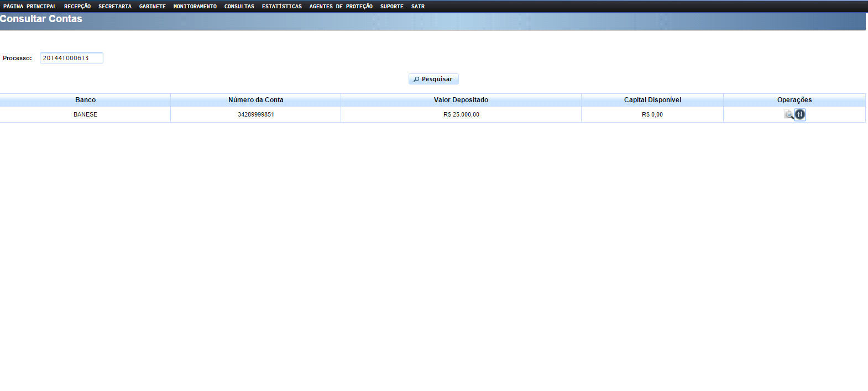Image resolution: width=868 pixels, height=391 pixels.
Task: Click the Capital Disponível column header
Action: [x=652, y=100]
